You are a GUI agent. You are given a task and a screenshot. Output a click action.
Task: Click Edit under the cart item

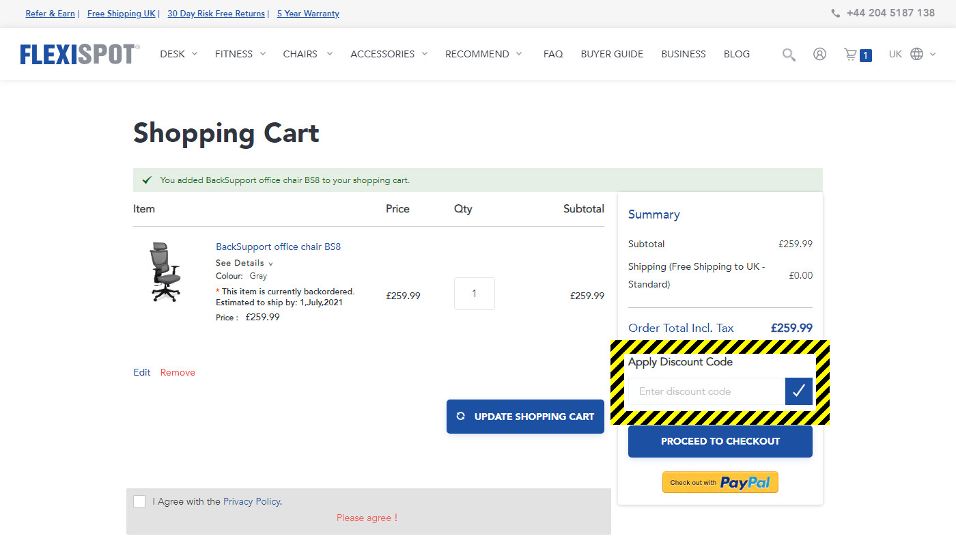coord(142,372)
